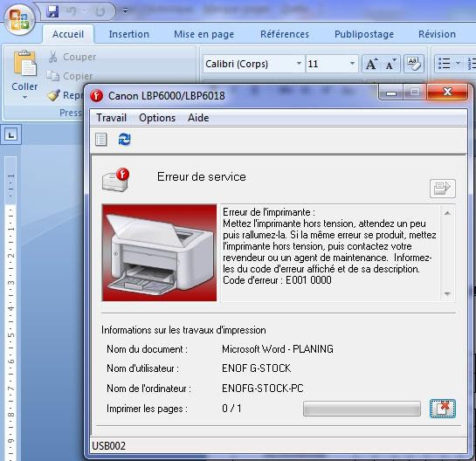
Task: Undo the last action in Word
Action: pos(71,11)
